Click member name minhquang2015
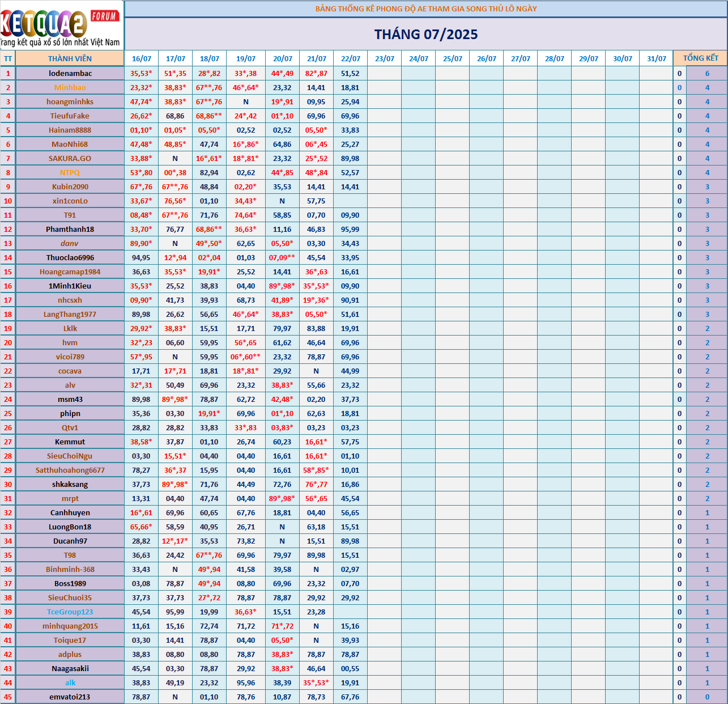Viewport: 728px width, 704px height. [70, 626]
